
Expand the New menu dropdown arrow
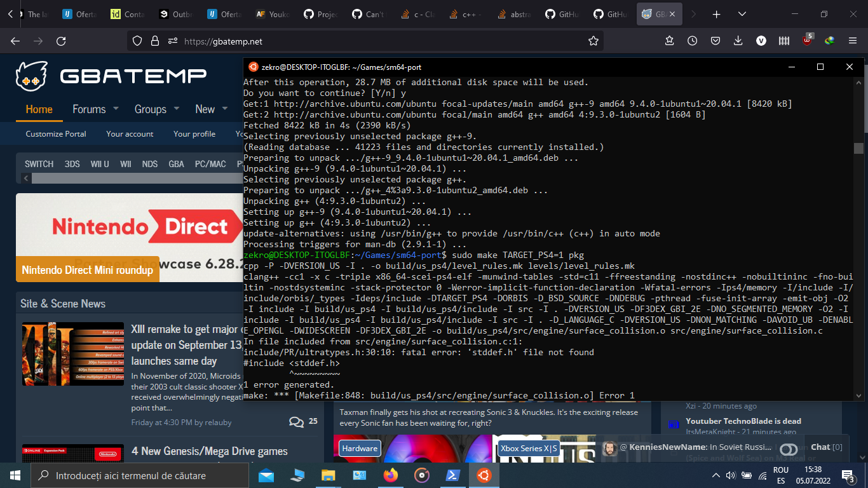225,109
